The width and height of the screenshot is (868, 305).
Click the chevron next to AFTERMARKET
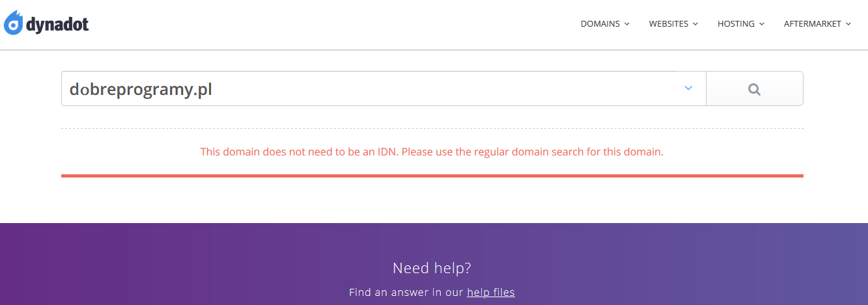[x=848, y=24]
